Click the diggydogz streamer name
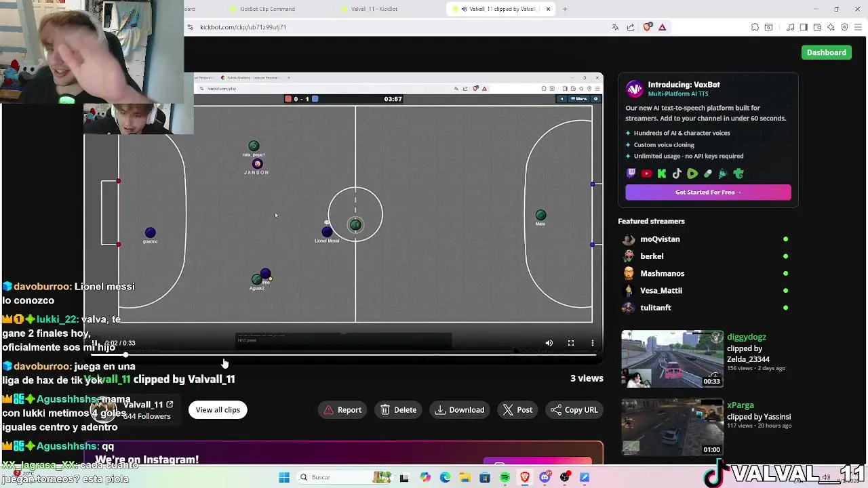 (746, 337)
